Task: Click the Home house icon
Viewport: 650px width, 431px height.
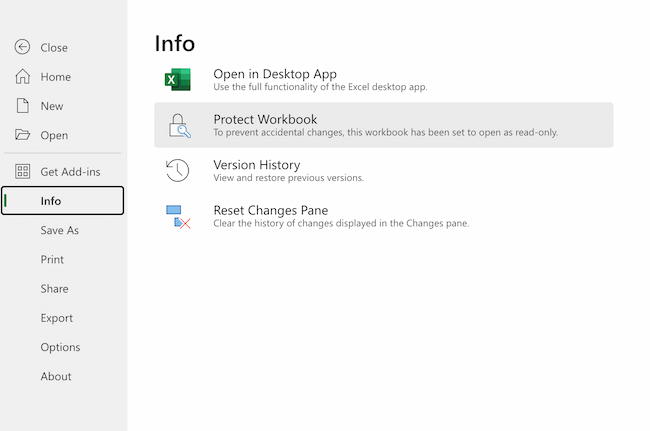Action: [x=23, y=77]
